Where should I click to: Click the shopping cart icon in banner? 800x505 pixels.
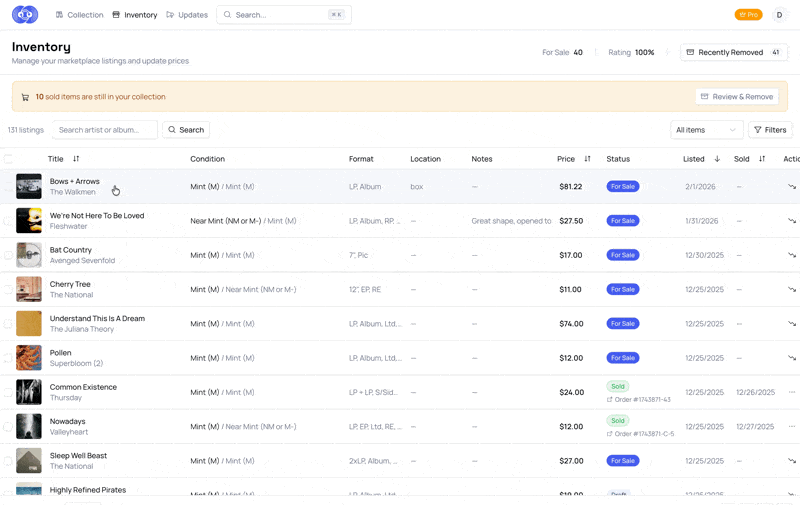tap(25, 97)
